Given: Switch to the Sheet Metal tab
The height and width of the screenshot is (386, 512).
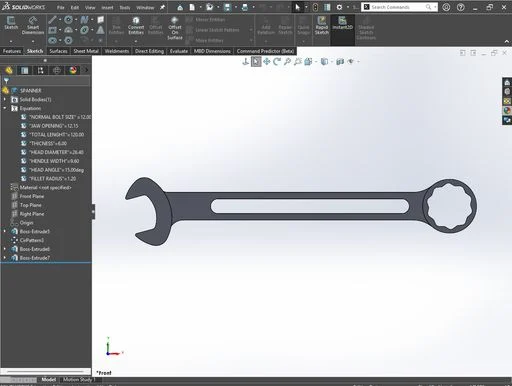Looking at the screenshot, I should (x=86, y=51).
